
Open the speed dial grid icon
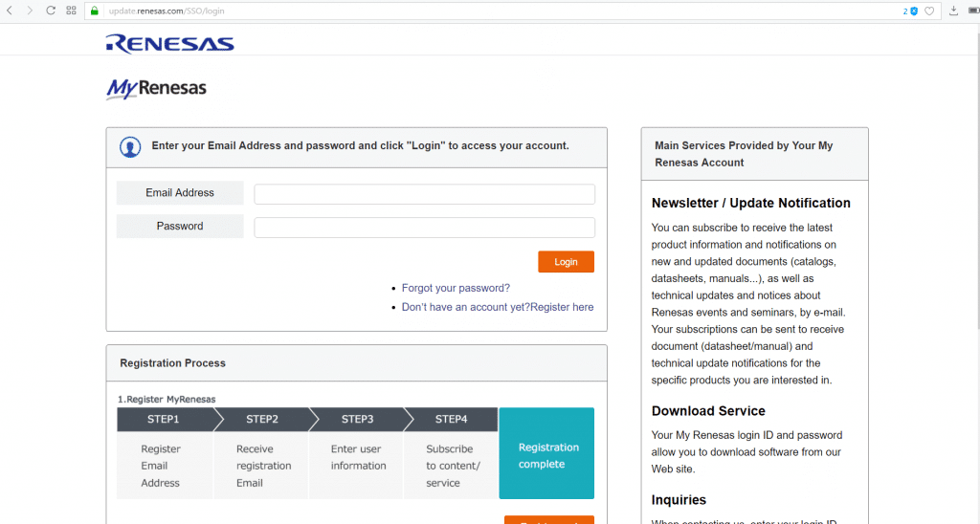click(72, 11)
